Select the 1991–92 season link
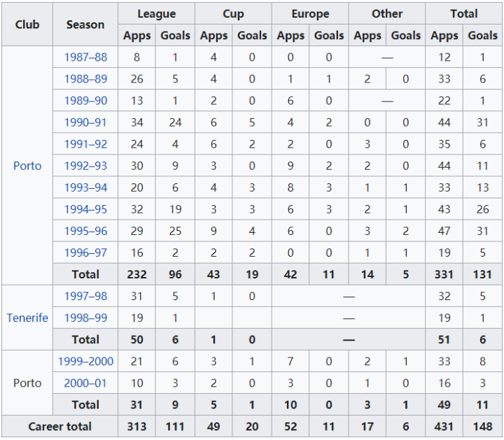Viewport: 504px width, 440px height. pyautogui.click(x=85, y=144)
